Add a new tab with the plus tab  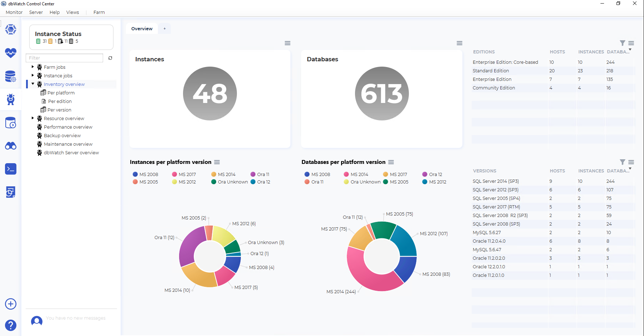164,29
